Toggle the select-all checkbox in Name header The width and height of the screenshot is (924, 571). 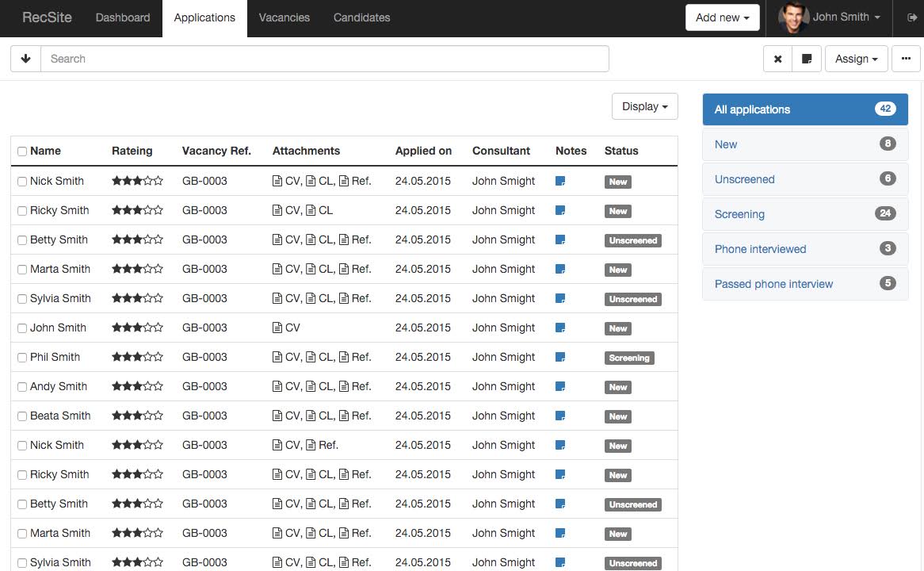pos(22,151)
